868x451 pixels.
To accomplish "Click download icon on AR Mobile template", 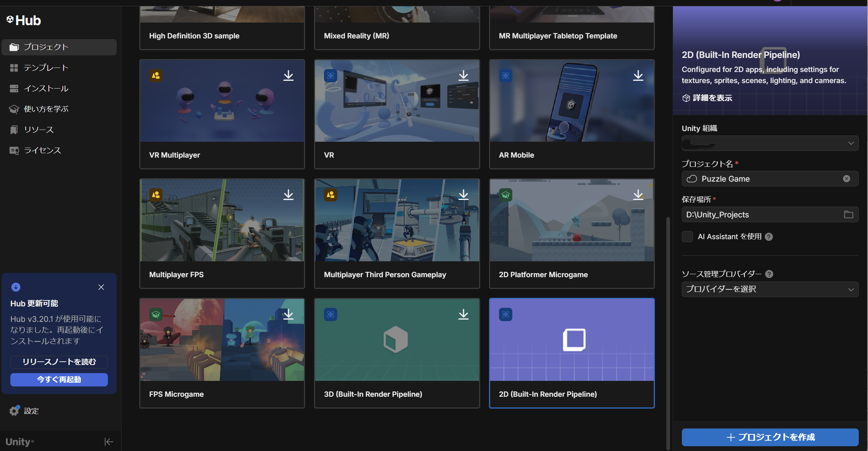I will pos(638,76).
